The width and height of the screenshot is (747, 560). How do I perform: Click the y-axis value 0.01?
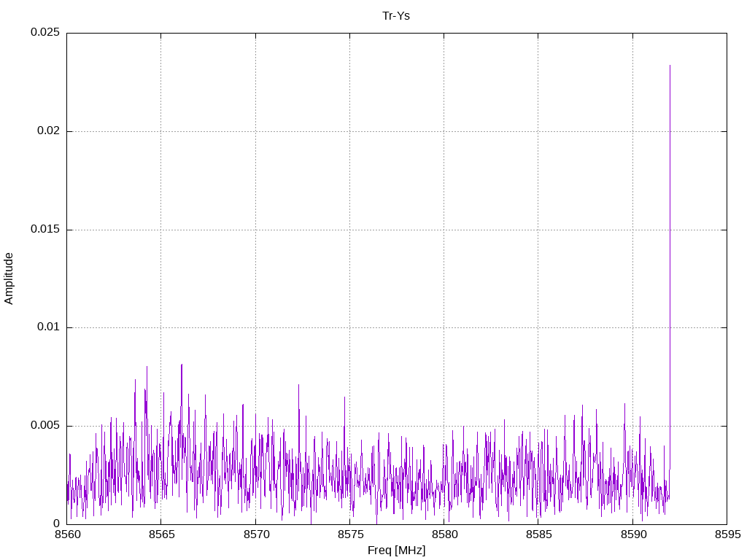point(49,327)
